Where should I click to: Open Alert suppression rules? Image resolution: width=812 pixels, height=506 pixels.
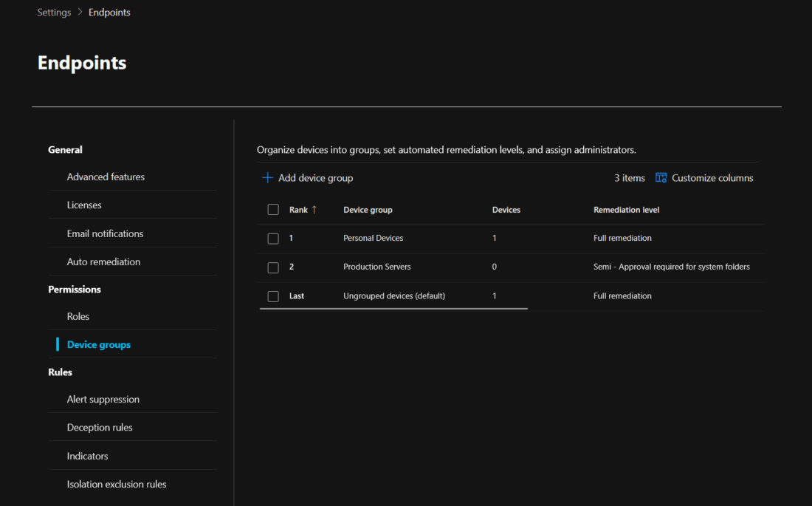[103, 399]
